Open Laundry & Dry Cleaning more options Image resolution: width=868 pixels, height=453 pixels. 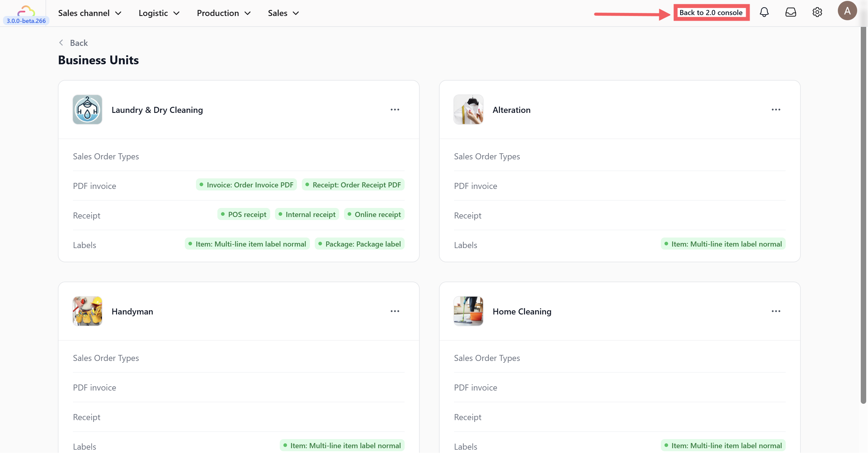click(x=395, y=110)
